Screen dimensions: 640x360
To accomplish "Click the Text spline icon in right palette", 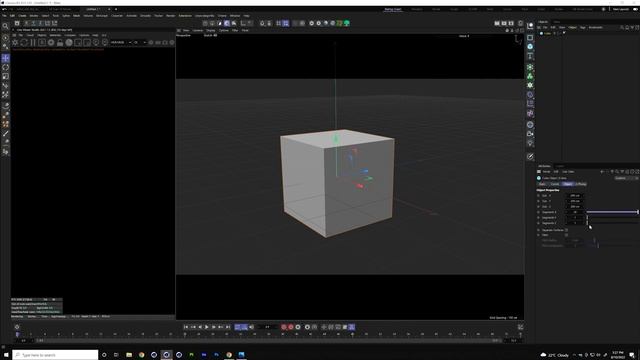I will click(x=530, y=56).
